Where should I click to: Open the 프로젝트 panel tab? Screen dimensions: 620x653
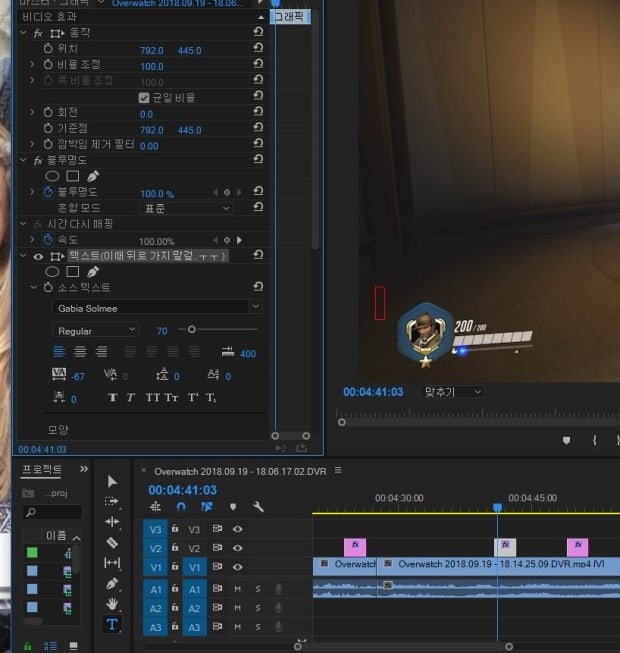[x=42, y=470]
